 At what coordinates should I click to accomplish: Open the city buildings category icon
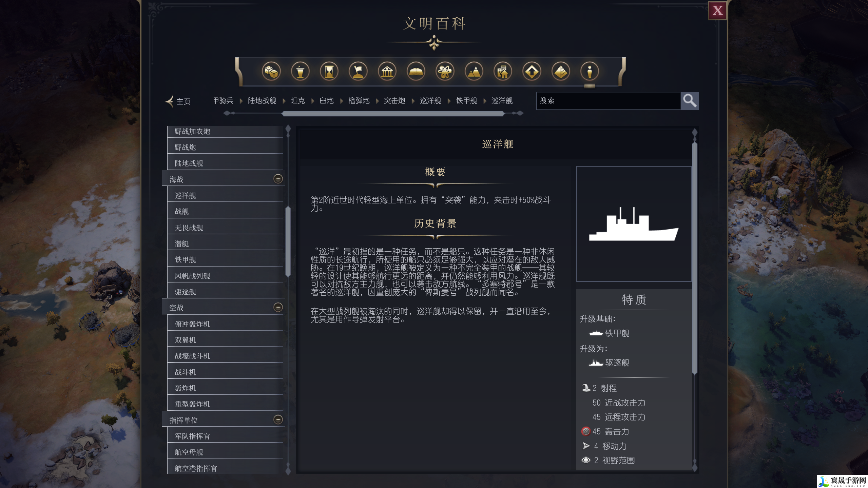click(x=503, y=72)
